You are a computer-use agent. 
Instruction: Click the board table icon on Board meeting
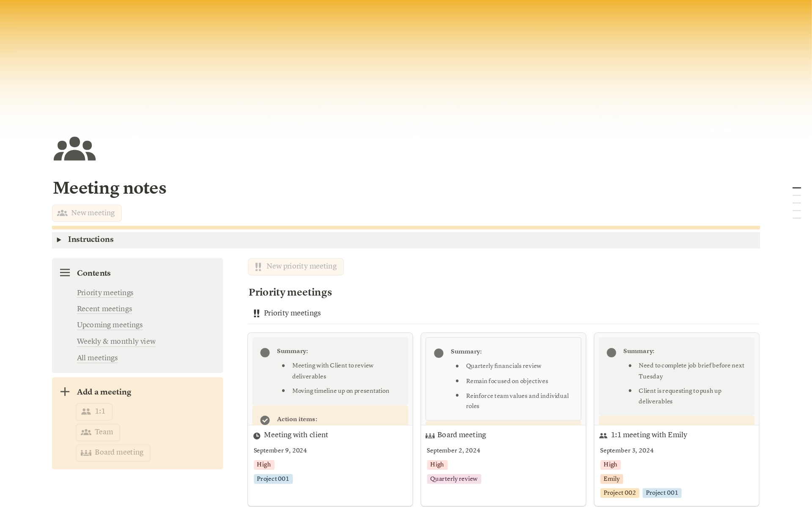[430, 436]
